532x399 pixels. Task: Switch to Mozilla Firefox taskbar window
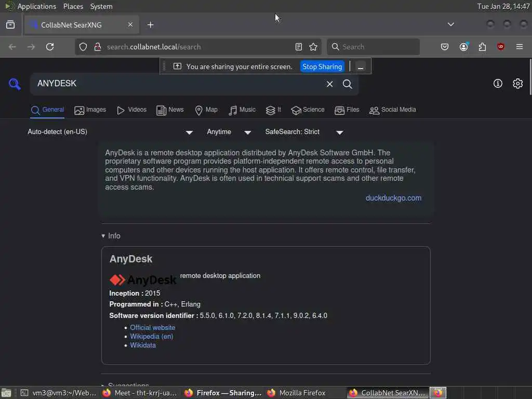[x=296, y=393]
